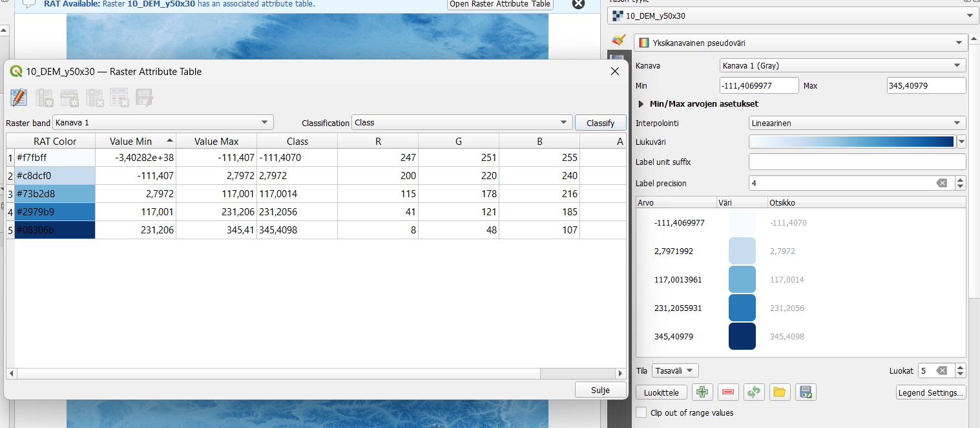The height and width of the screenshot is (428, 980).
Task: Click the right scroll arrow of RAT table
Action: click(x=621, y=374)
